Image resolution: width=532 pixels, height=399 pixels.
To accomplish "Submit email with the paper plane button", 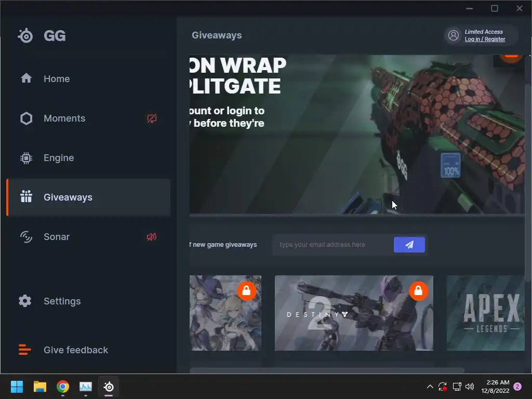I will tap(409, 245).
